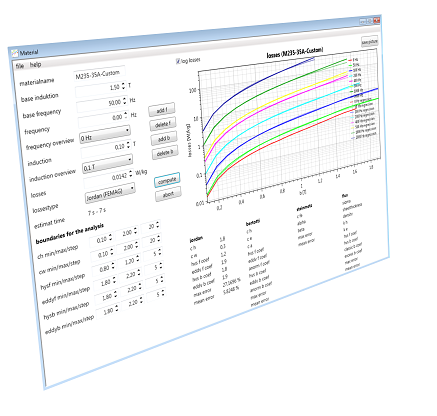Toggle the log losses checkbox
The image size is (437, 416).
pyautogui.click(x=178, y=61)
